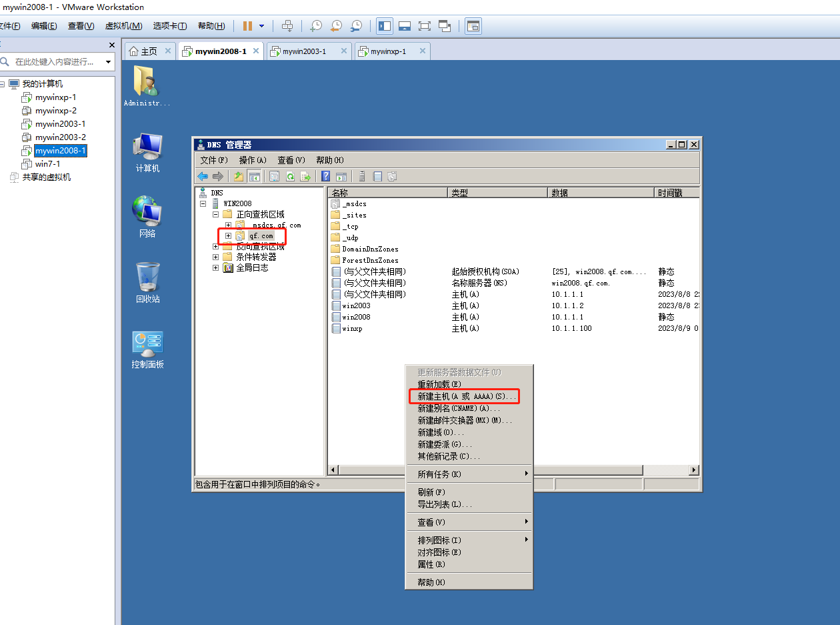The width and height of the screenshot is (840, 625).
Task: Open Help with the blue question mark icon
Action: click(326, 176)
